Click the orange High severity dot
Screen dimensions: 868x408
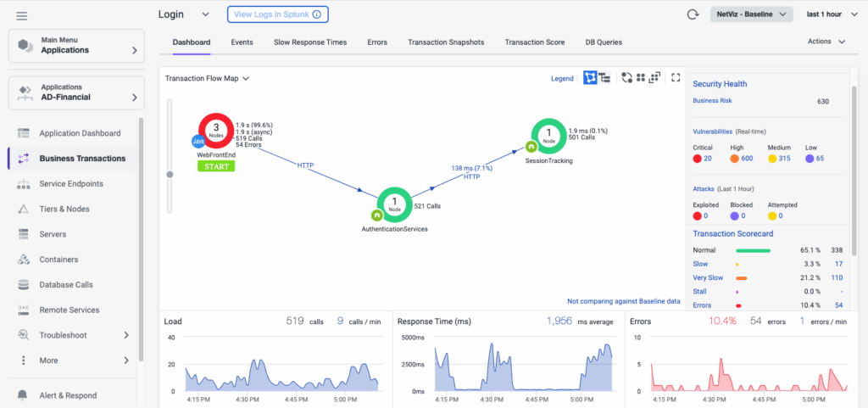coord(735,159)
